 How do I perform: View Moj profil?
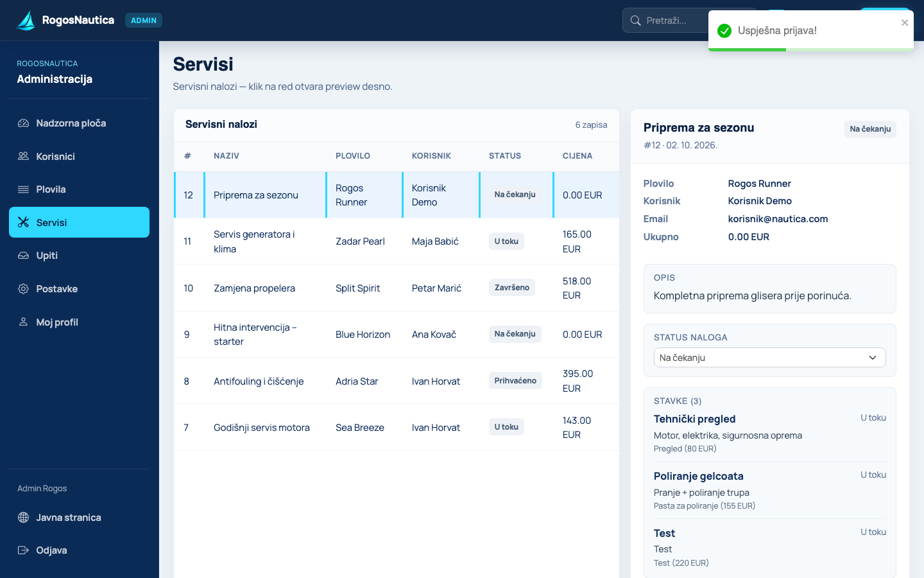[79, 322]
